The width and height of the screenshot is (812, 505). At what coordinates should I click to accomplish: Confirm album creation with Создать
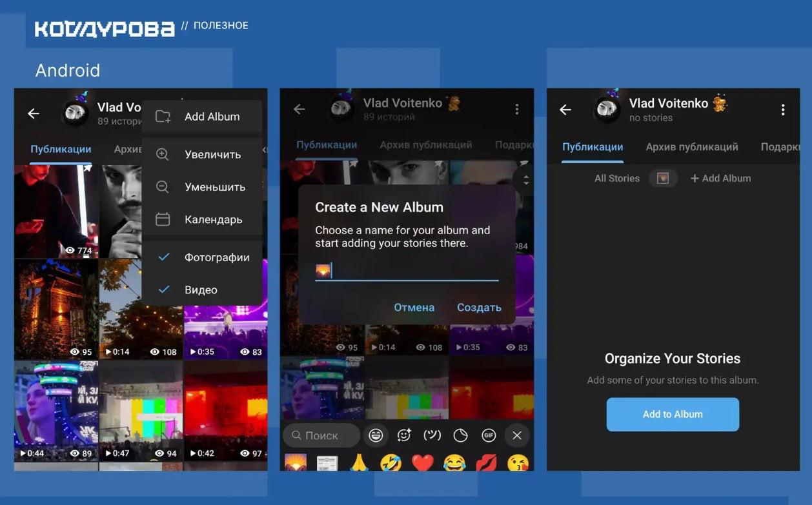point(479,308)
